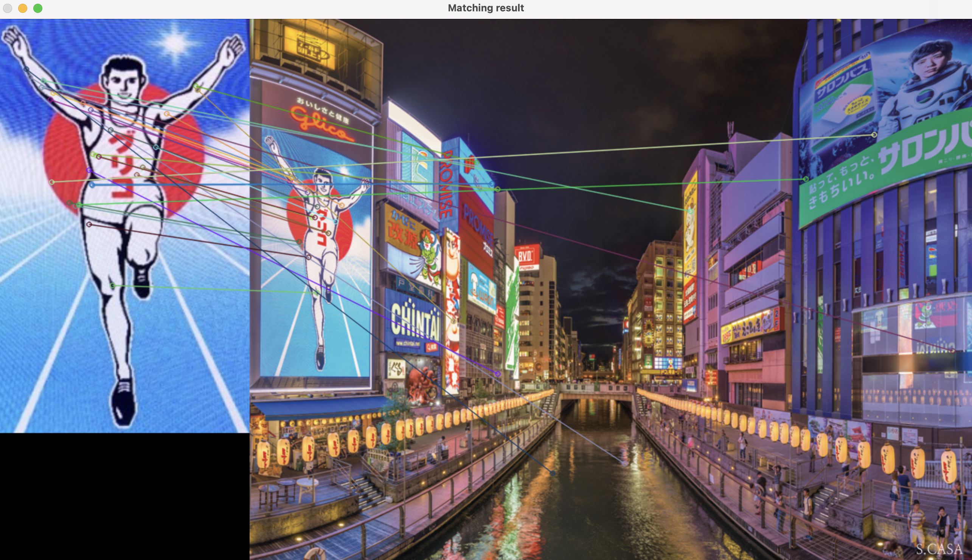Click the match keypoint on the green Salonpas banner
Image resolution: width=972 pixels, height=560 pixels.
[806, 179]
